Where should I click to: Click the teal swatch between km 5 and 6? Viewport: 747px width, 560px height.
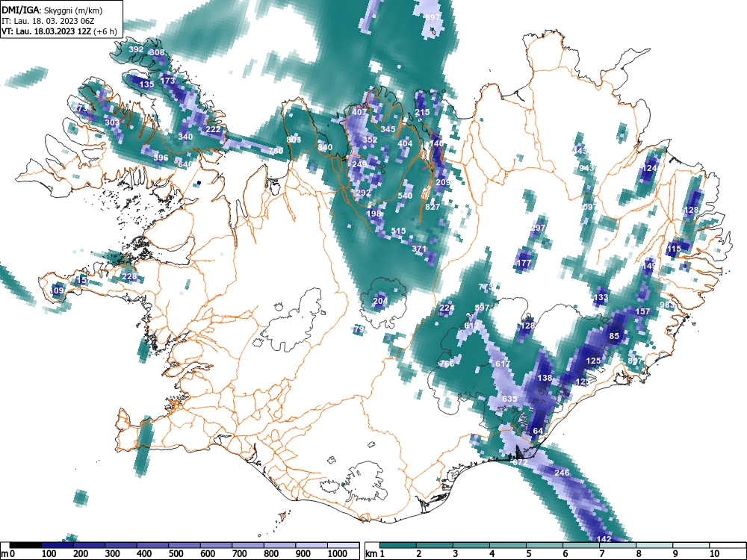(544, 545)
